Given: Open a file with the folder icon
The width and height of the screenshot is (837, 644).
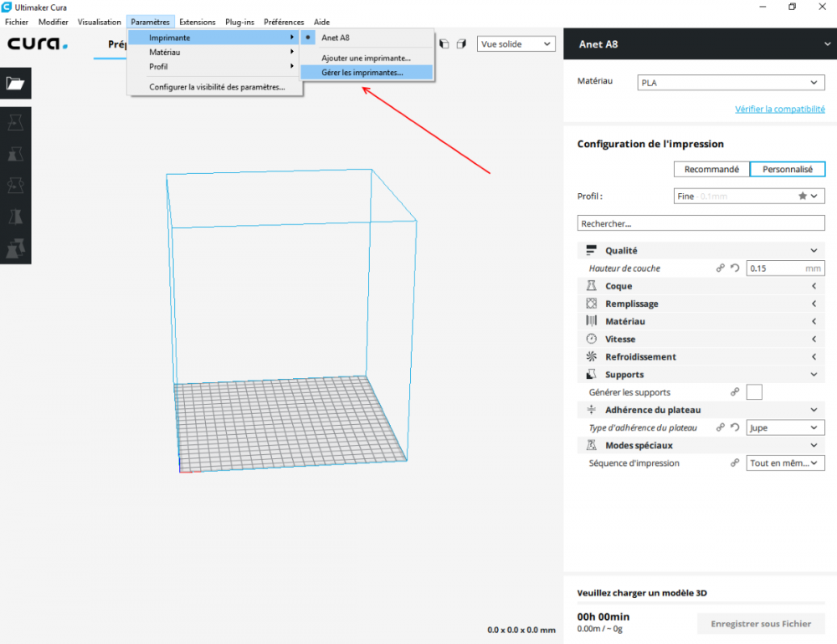Looking at the screenshot, I should pos(15,84).
